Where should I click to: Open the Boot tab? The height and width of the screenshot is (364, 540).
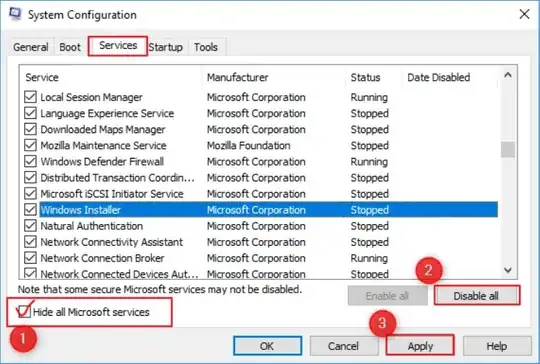click(70, 47)
